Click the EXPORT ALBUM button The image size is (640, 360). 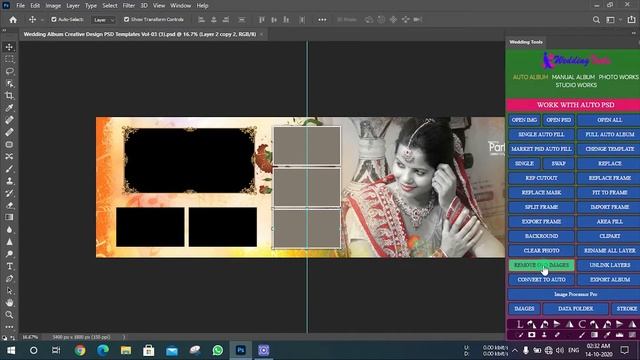(x=609, y=280)
